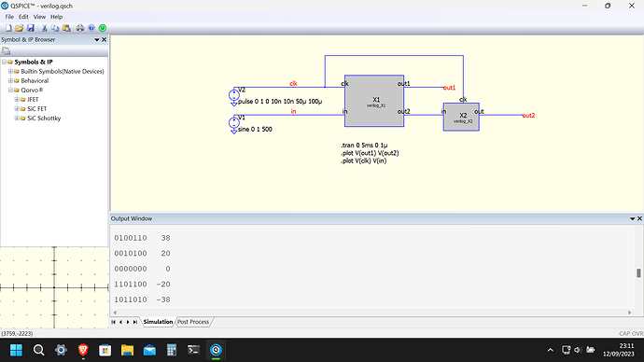Collapse the Qorvo tree node
644x362 pixels.
point(10,90)
